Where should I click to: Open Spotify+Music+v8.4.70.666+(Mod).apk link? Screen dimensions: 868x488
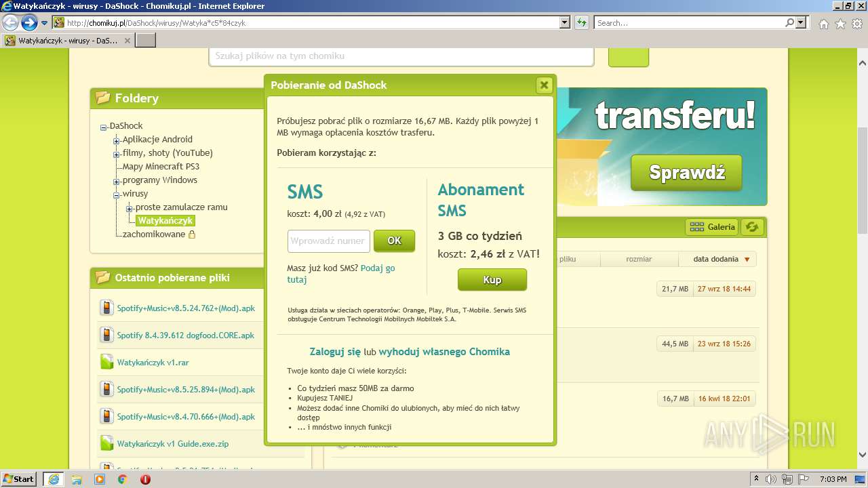pyautogui.click(x=186, y=416)
